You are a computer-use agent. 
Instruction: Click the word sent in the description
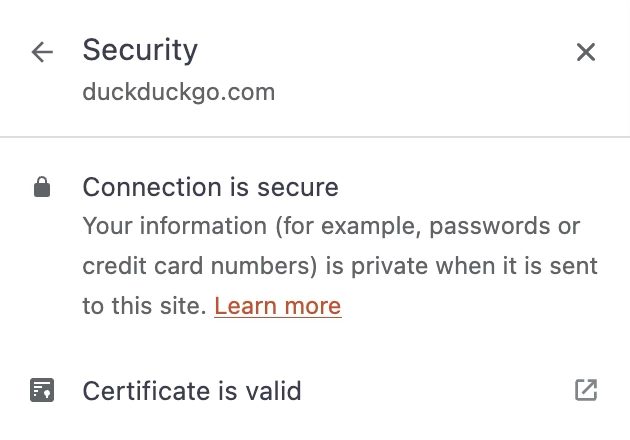tap(576, 267)
